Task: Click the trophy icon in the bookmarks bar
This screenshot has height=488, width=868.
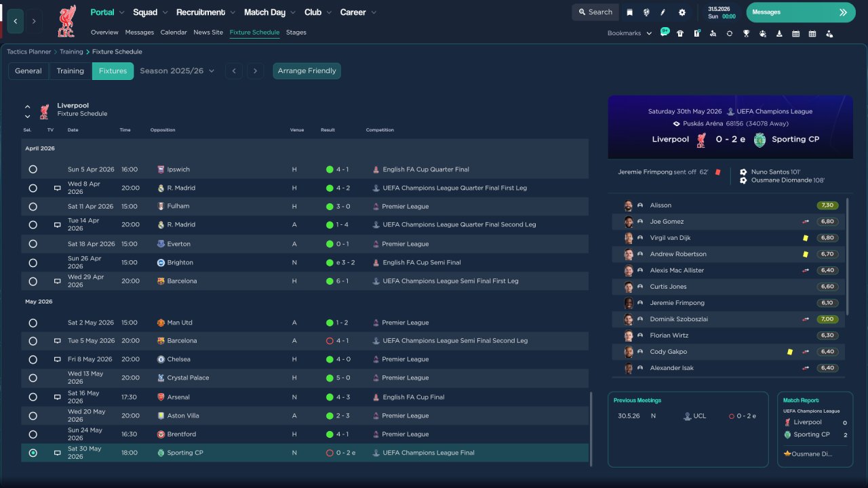Action: 746,33
